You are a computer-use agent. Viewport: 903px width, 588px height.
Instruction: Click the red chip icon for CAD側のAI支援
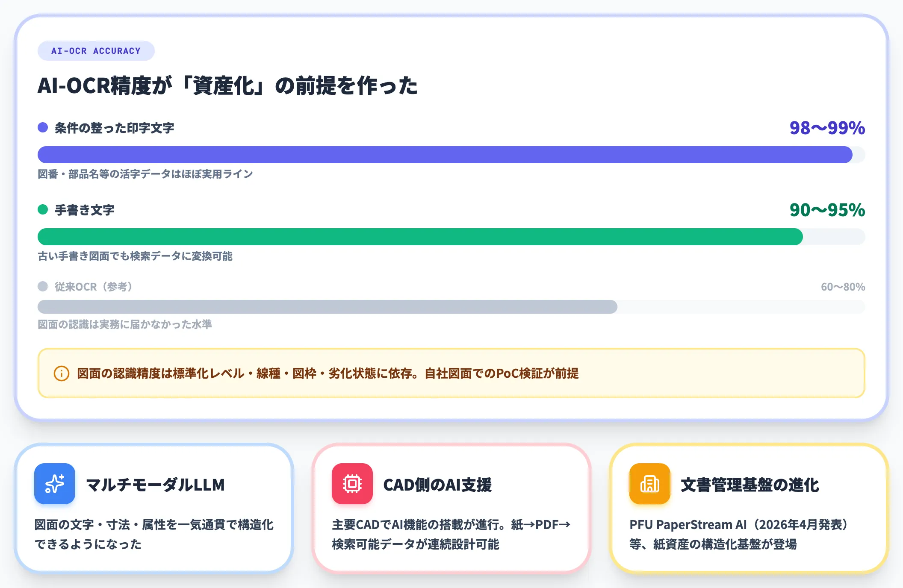click(x=352, y=484)
